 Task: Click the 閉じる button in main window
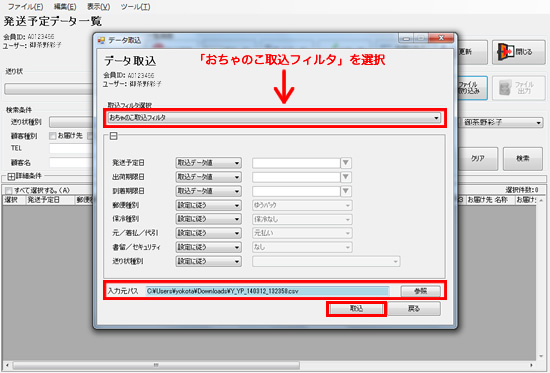click(519, 52)
